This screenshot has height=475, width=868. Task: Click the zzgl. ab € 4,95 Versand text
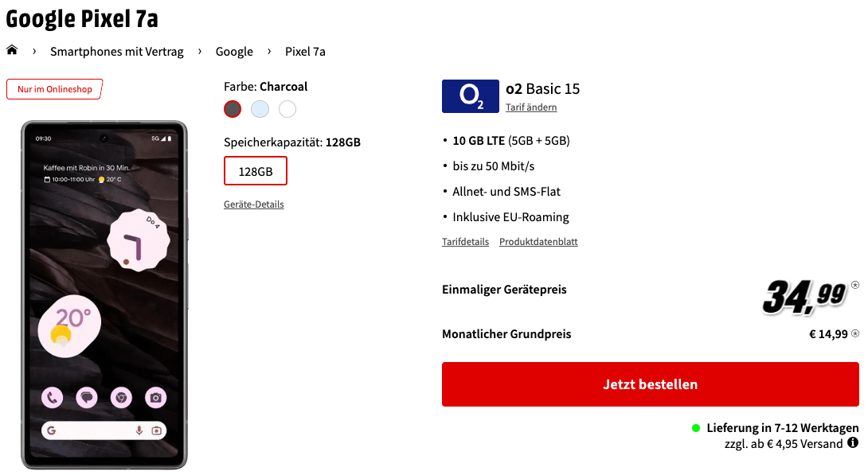tap(784, 443)
